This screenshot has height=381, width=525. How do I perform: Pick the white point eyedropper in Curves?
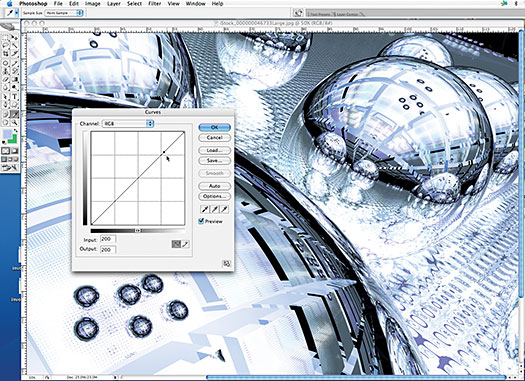coord(224,209)
